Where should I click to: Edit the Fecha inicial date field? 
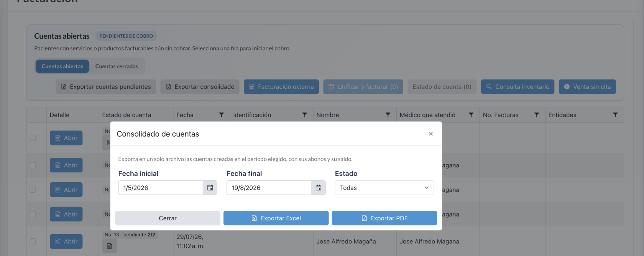161,188
